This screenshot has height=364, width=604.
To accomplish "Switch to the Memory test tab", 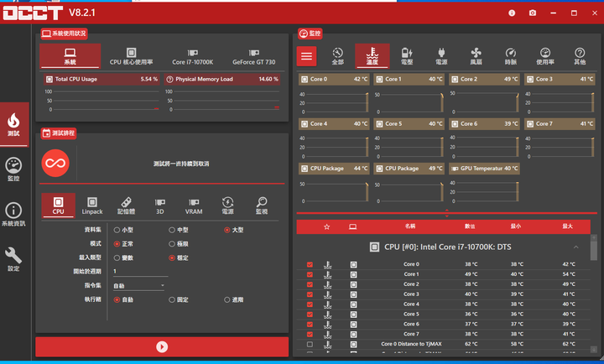I will (x=126, y=205).
